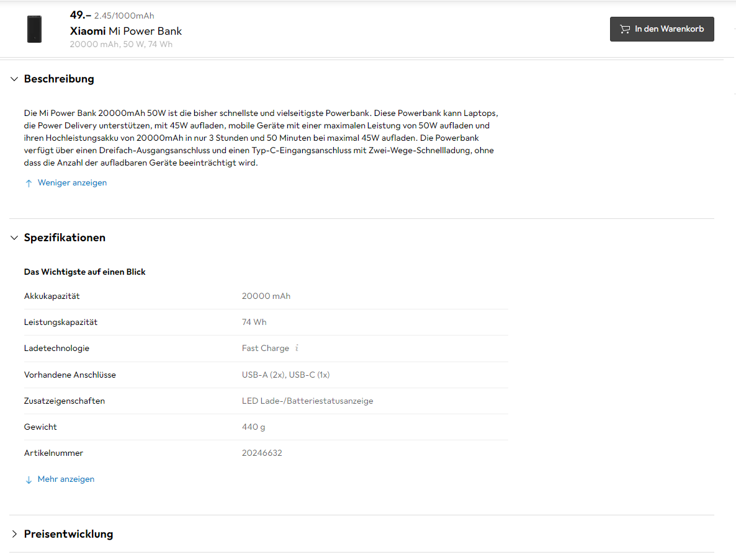Viewport: 736px width, 560px height.
Task: Click the price 49.– in the header
Action: point(80,15)
